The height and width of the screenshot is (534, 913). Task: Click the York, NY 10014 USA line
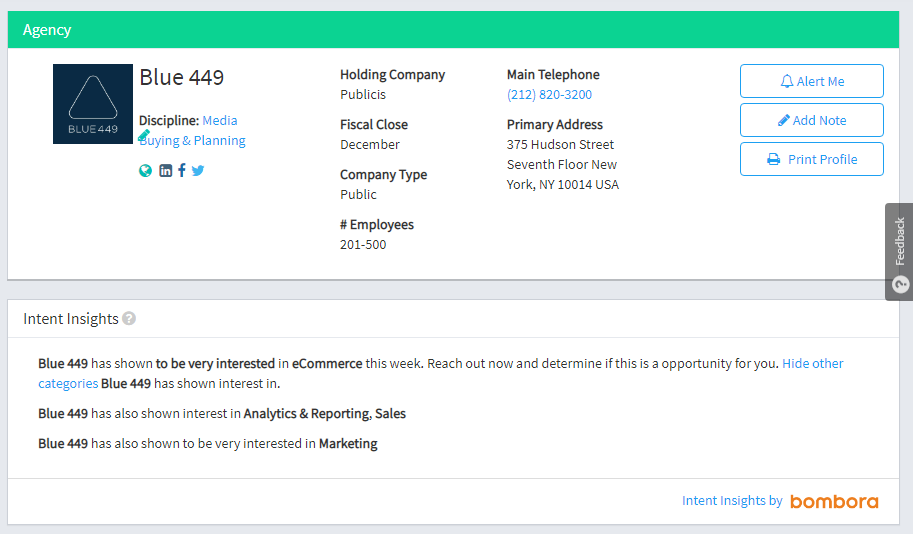coord(562,185)
